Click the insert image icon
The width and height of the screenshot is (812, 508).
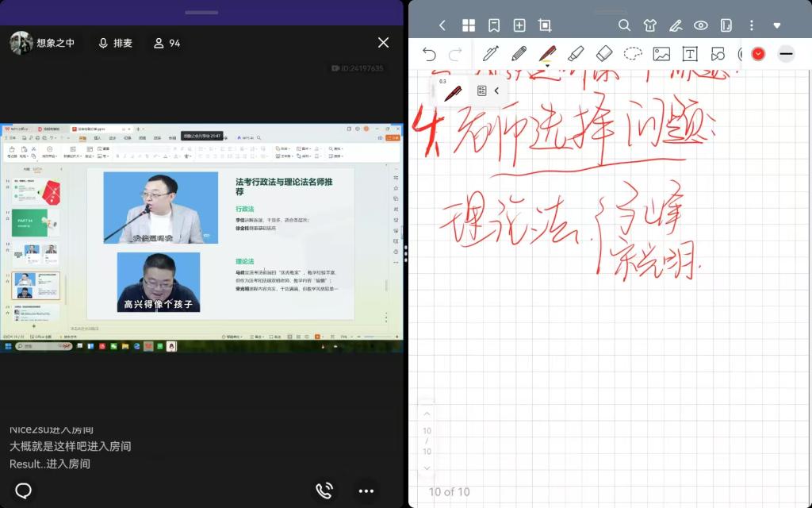(661, 54)
